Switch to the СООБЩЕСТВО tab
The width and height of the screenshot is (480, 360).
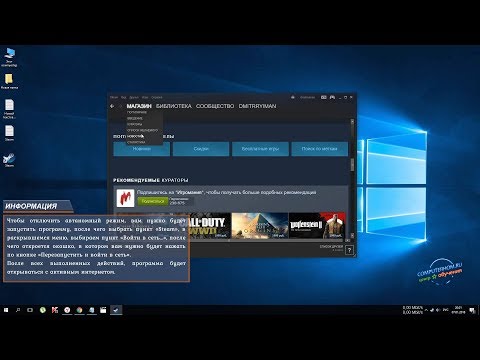(215, 106)
